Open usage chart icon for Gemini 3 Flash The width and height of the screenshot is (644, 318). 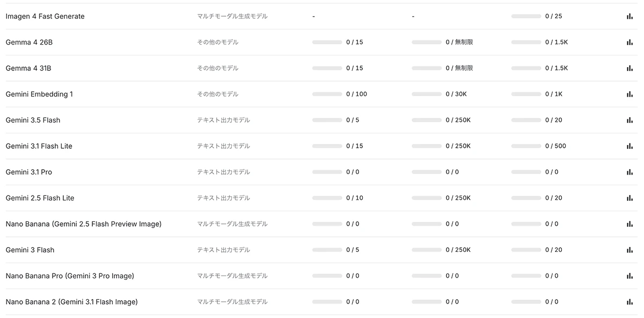[x=630, y=250]
